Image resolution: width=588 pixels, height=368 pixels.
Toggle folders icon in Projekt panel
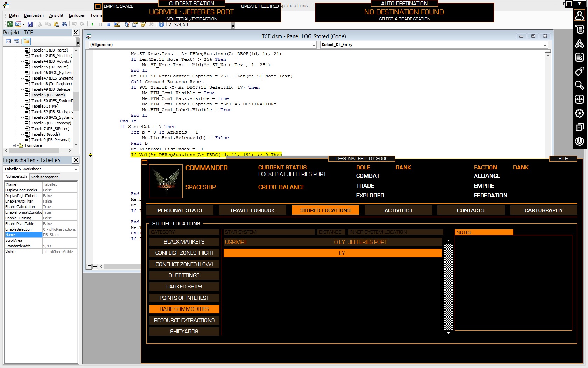pos(27,41)
